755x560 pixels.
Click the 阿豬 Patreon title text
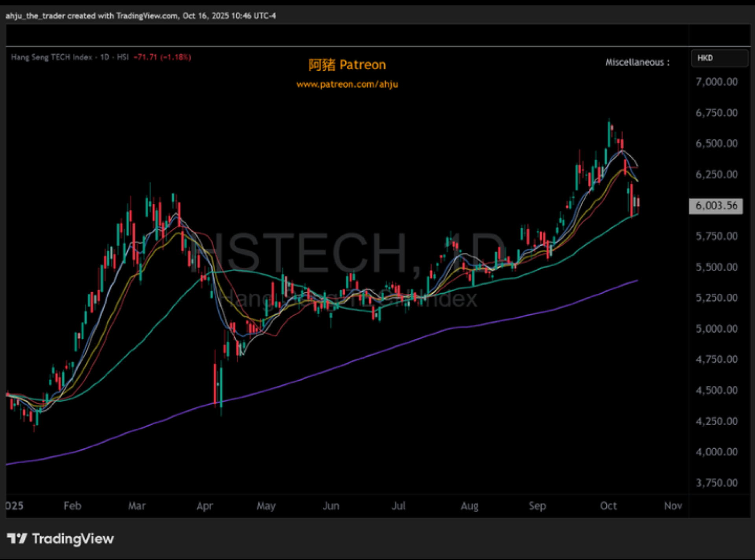tap(347, 65)
